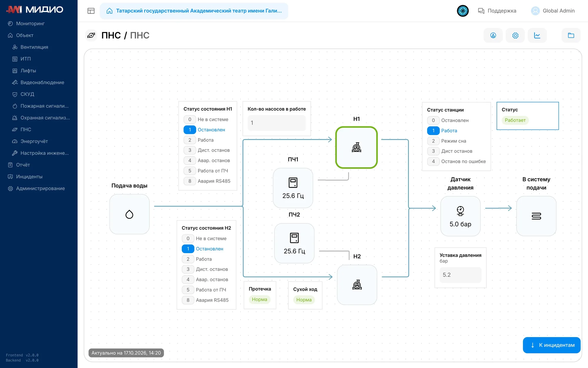Select Н1 status 'Работа' option
This screenshot has height=368, width=588.
pos(199,140)
